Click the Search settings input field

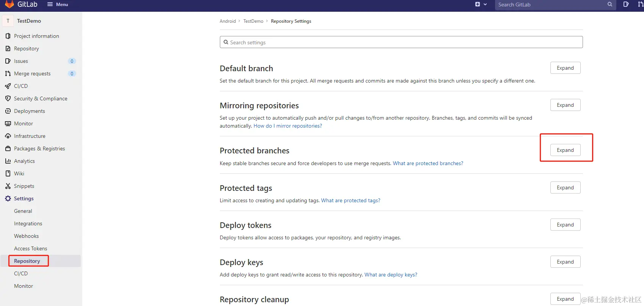[x=401, y=42]
